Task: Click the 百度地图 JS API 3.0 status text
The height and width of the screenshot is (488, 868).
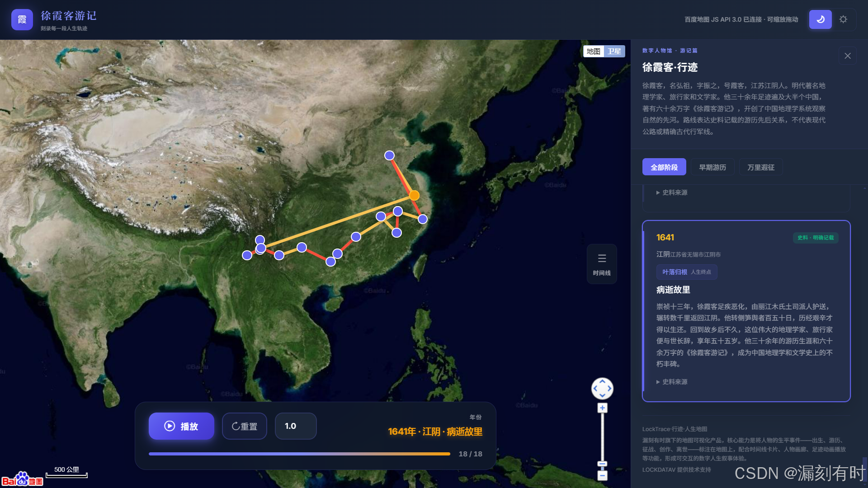Action: [x=741, y=19]
